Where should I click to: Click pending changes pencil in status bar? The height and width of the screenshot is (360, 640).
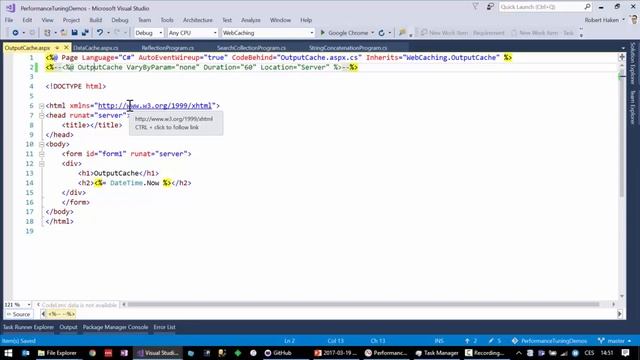pyautogui.click(x=494, y=341)
